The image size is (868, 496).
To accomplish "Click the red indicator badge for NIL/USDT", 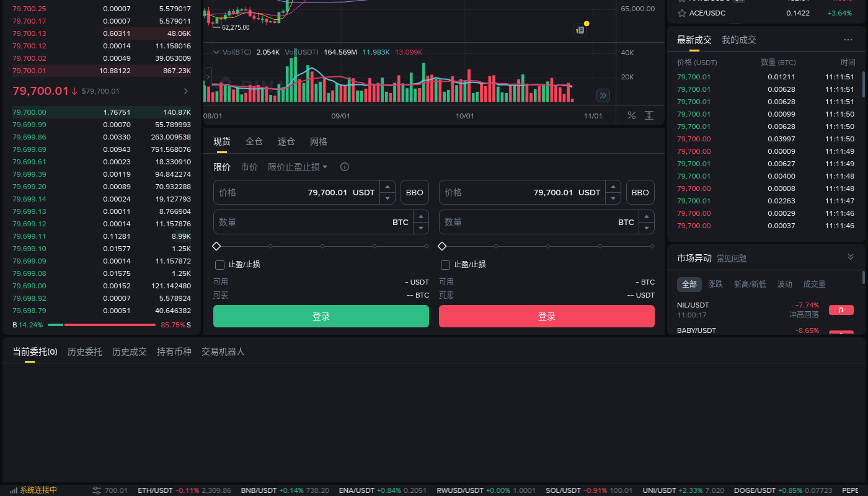I will coord(841,310).
